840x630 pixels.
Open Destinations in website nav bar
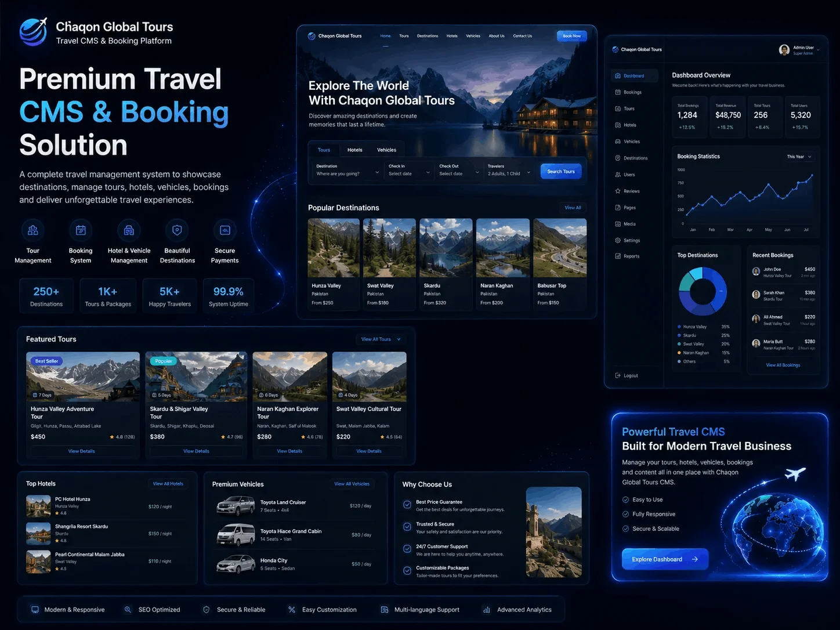(428, 36)
